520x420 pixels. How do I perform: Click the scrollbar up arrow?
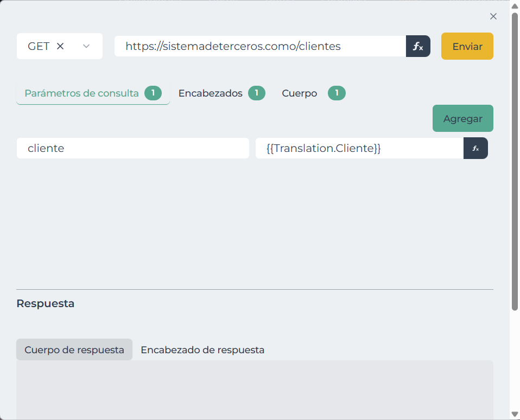(x=515, y=5)
